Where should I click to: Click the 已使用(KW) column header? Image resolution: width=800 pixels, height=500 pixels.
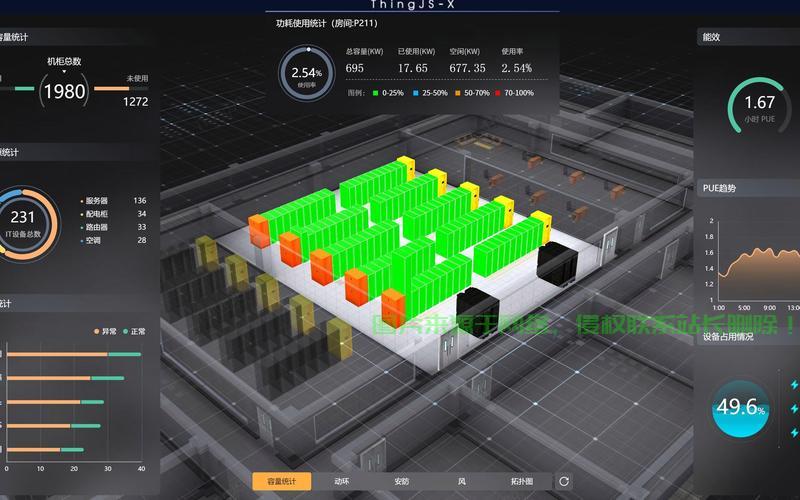tap(416, 52)
